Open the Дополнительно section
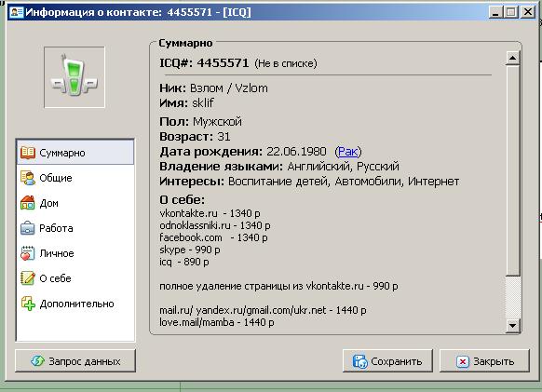The image size is (542, 392). [75, 304]
